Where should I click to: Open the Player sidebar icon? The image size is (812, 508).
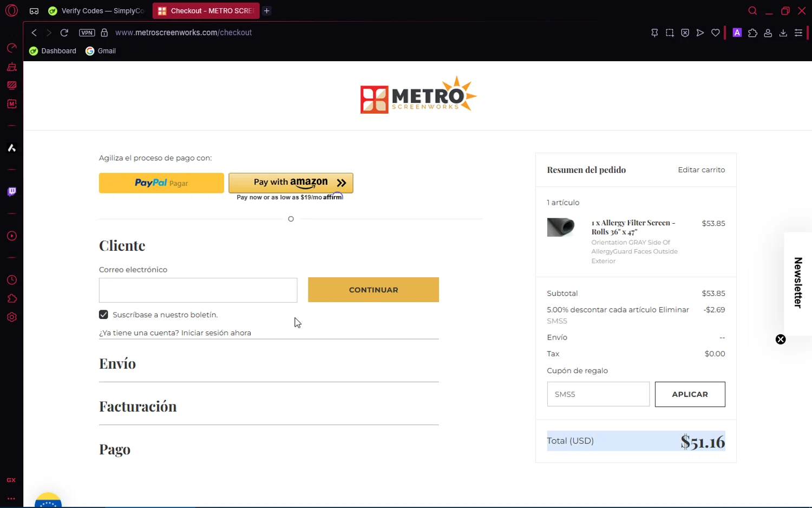click(11, 236)
